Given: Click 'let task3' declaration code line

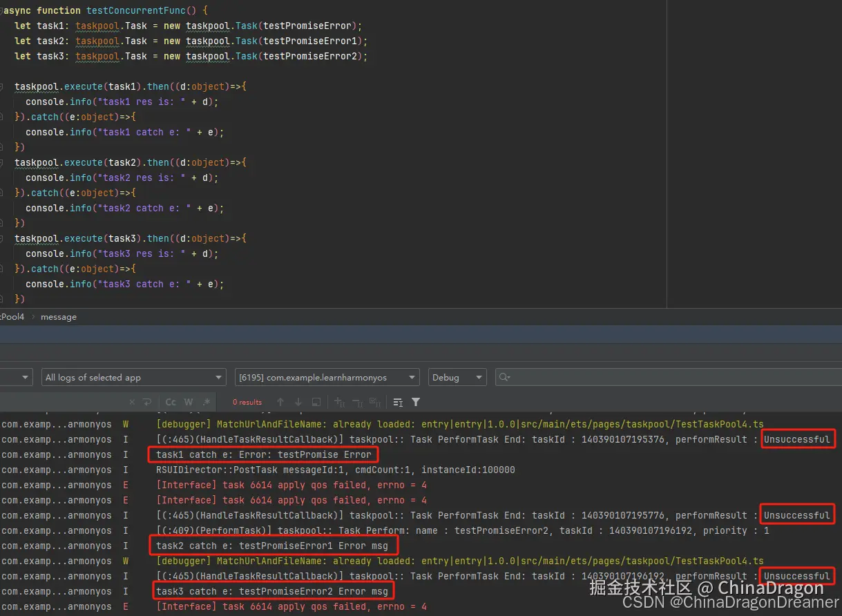Looking at the screenshot, I should [x=191, y=57].
